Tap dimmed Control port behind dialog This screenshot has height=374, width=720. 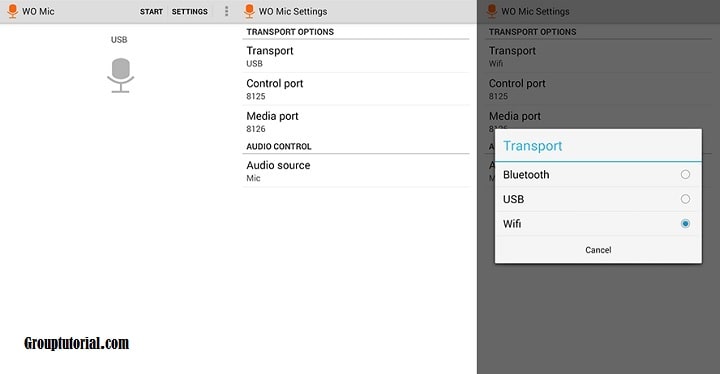click(x=598, y=89)
